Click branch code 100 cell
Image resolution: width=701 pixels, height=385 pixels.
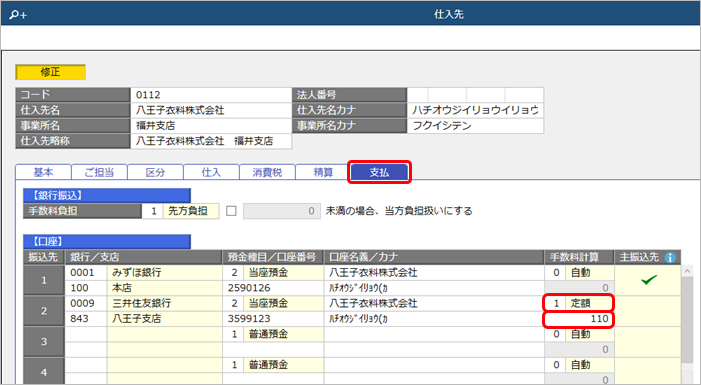[x=86, y=288]
